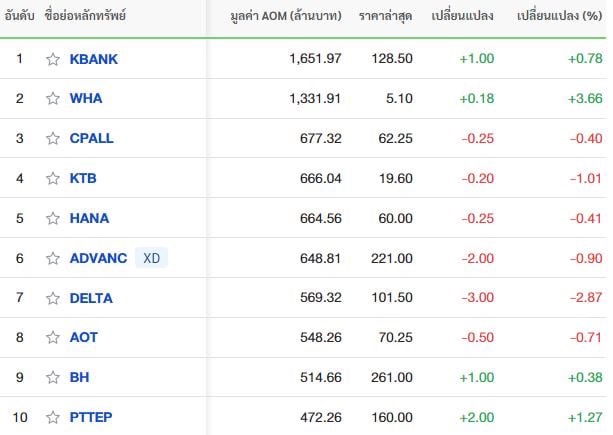Image resolution: width=613 pixels, height=435 pixels.
Task: Sort by the ชื่อย่อหลักทรัพย์ column header
Action: [x=85, y=16]
